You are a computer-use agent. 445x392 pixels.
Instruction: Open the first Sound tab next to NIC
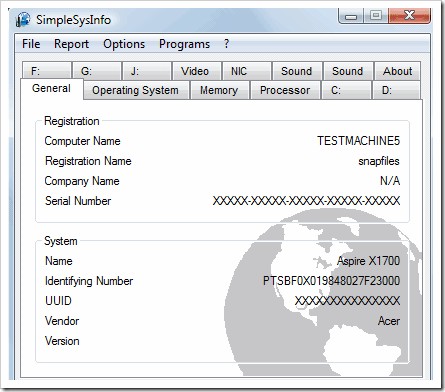pos(297,71)
